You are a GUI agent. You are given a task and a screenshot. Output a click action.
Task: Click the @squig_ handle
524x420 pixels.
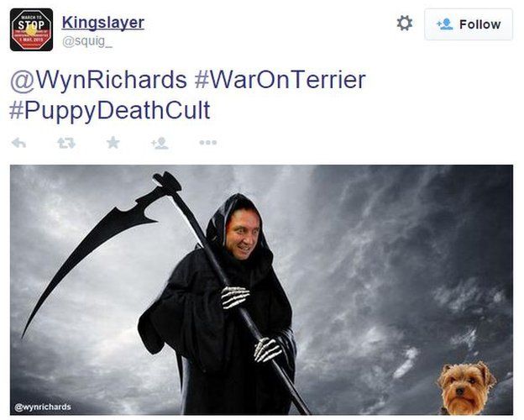[x=87, y=41]
